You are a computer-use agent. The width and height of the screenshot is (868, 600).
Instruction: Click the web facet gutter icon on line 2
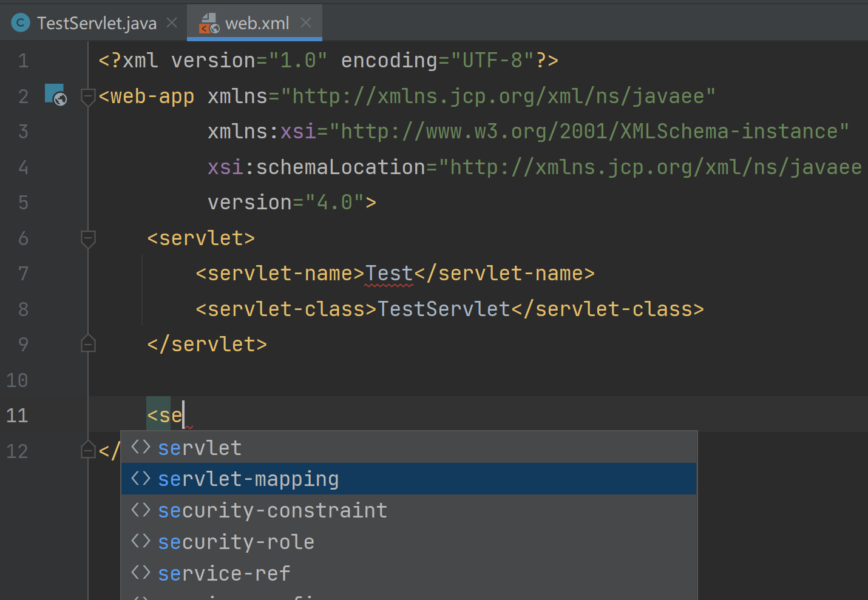coord(55,96)
